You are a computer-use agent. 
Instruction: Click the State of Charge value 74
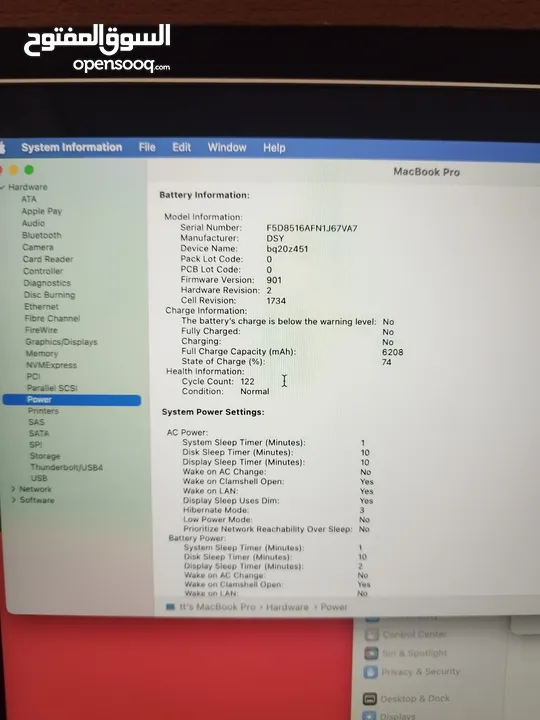coord(387,362)
